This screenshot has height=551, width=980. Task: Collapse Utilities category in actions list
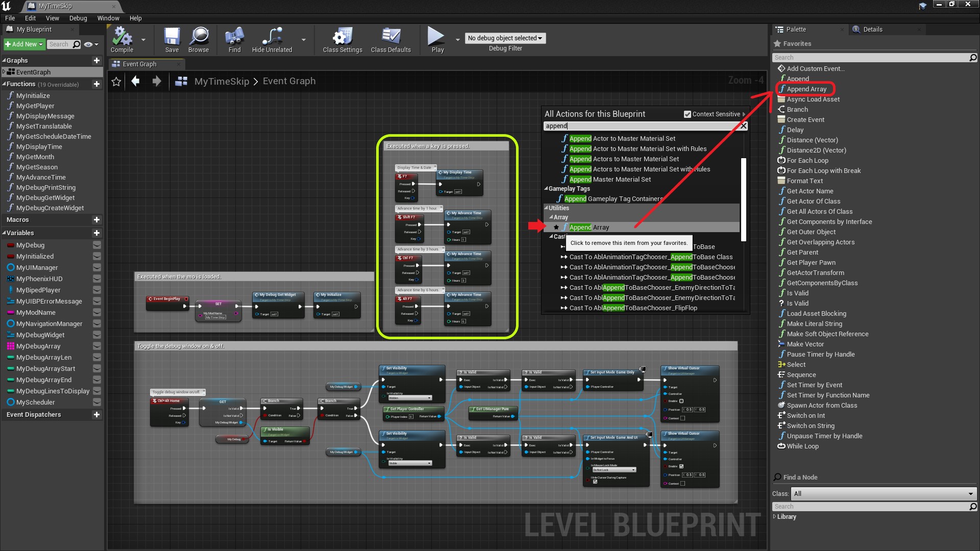click(x=546, y=208)
